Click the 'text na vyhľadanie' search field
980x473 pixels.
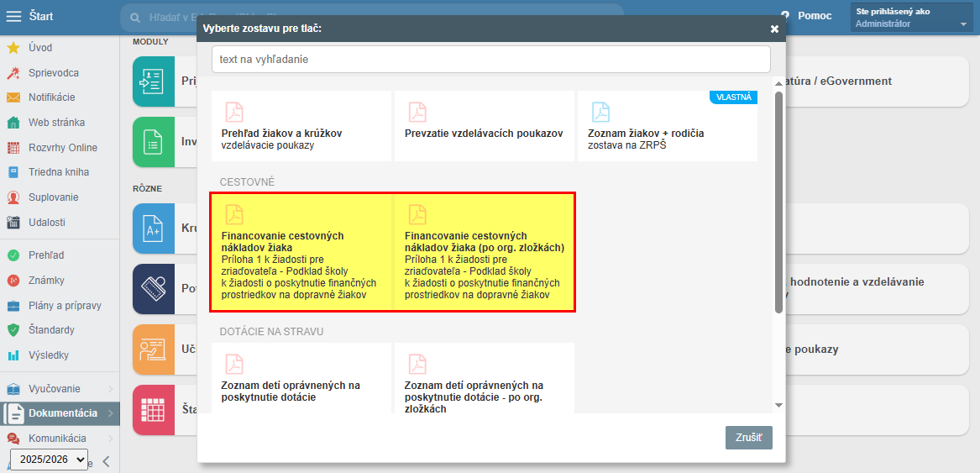pos(490,60)
